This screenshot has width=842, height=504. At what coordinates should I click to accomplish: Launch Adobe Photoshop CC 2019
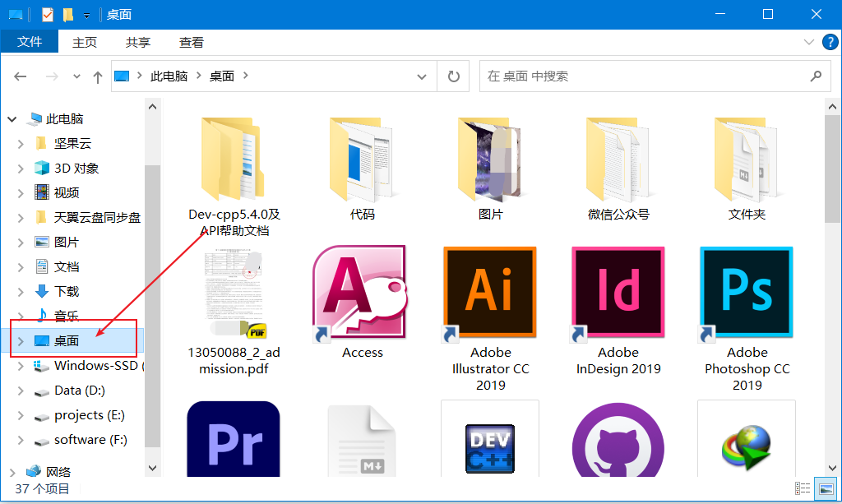coord(746,292)
